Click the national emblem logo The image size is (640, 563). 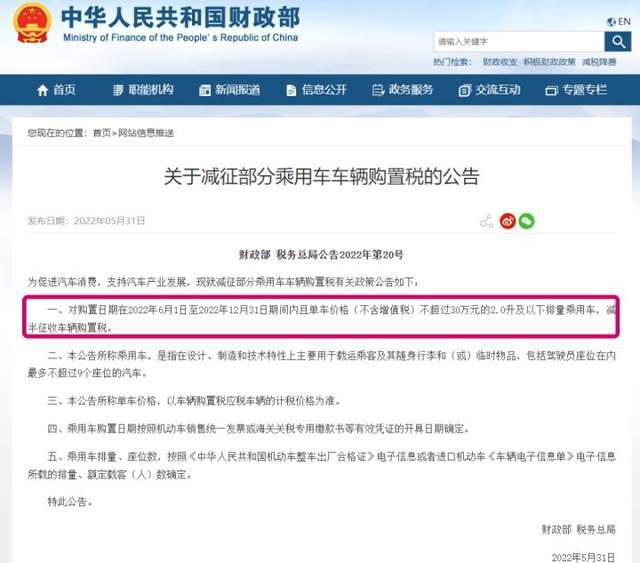click(x=32, y=22)
